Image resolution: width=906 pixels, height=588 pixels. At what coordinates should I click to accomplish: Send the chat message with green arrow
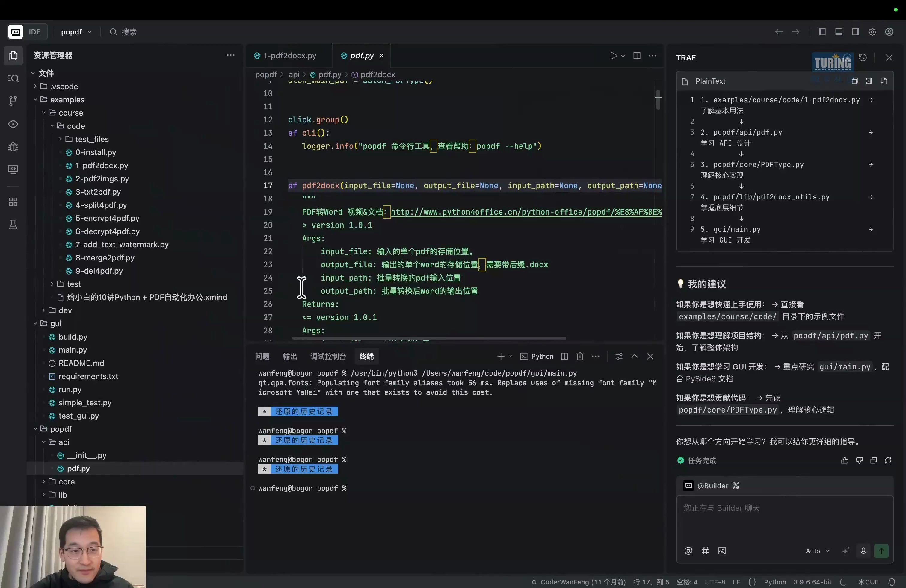pyautogui.click(x=881, y=551)
